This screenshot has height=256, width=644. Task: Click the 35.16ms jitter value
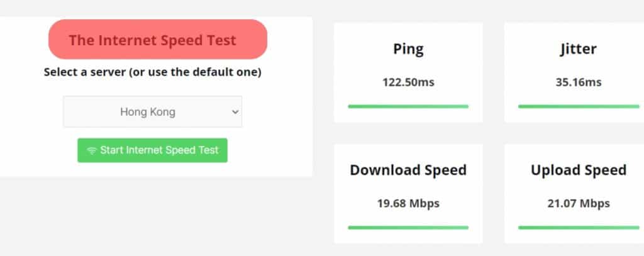click(x=578, y=82)
